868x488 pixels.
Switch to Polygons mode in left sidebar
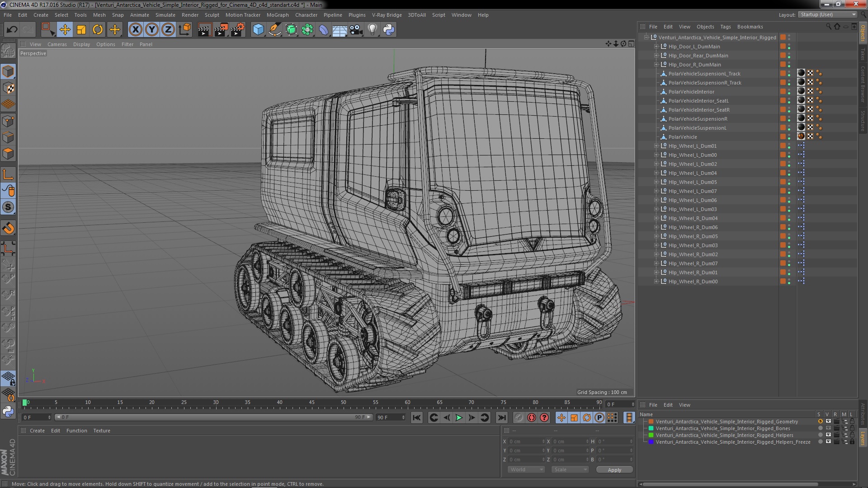(8, 154)
